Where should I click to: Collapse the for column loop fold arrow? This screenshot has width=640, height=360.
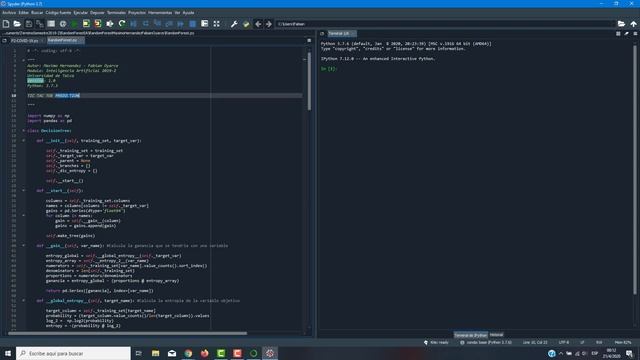click(x=23, y=216)
